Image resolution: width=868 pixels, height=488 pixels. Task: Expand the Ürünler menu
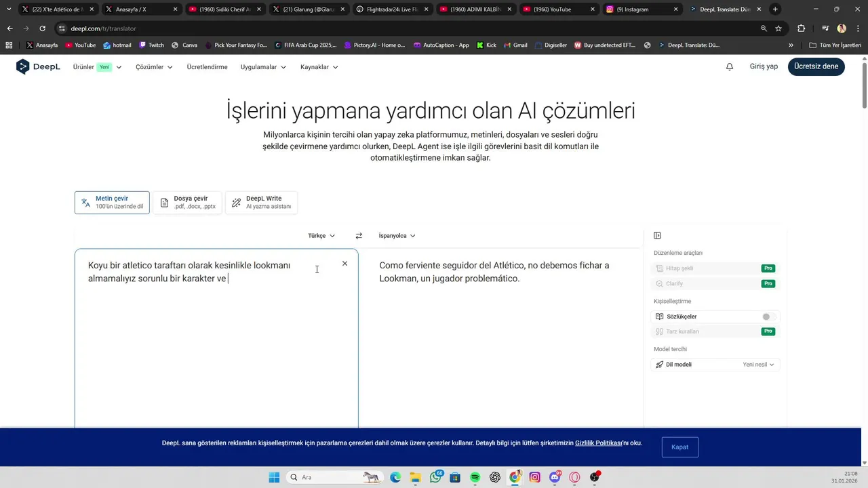[98, 67]
